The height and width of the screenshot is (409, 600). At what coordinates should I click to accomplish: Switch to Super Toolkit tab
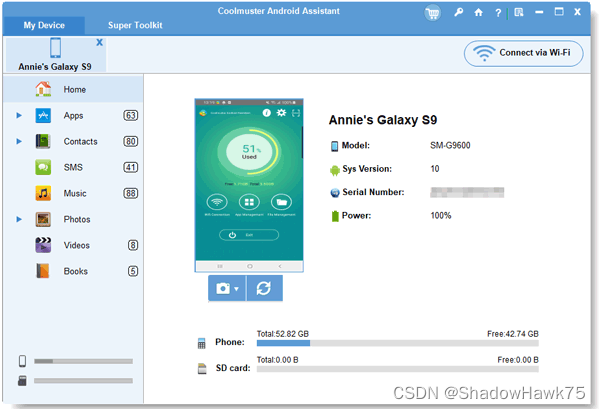click(x=135, y=25)
